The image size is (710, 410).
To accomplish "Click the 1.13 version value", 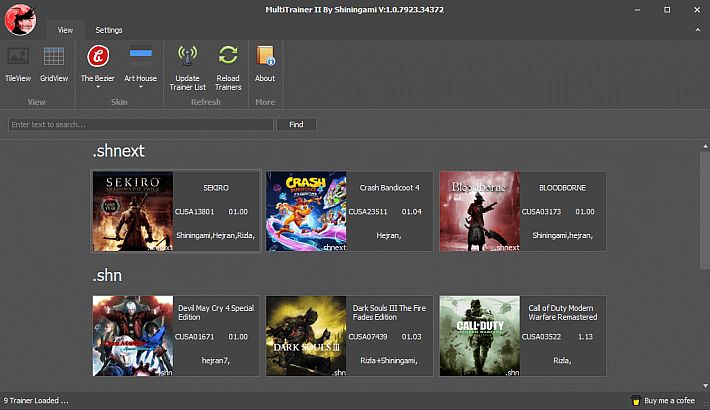I will 585,337.
